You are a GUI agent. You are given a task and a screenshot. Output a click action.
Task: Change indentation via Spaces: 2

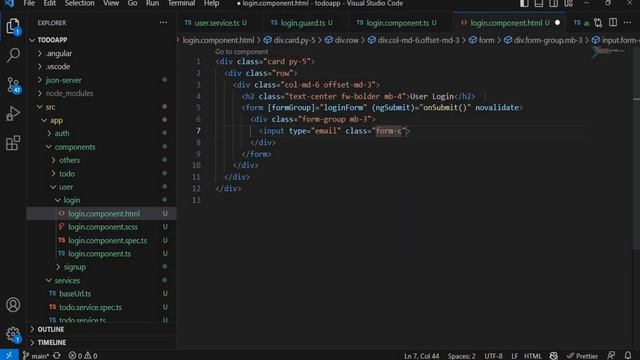[x=461, y=356]
